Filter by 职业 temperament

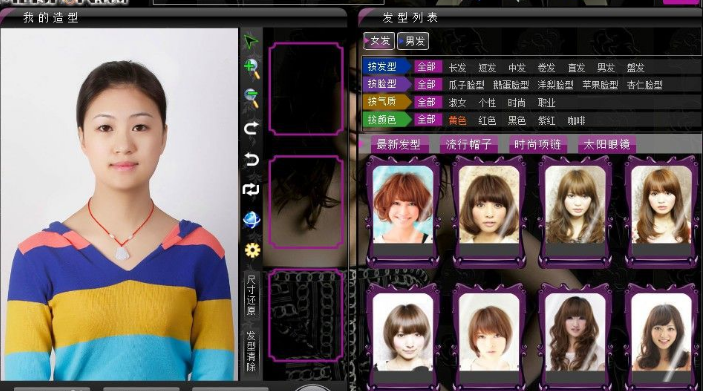click(x=546, y=103)
